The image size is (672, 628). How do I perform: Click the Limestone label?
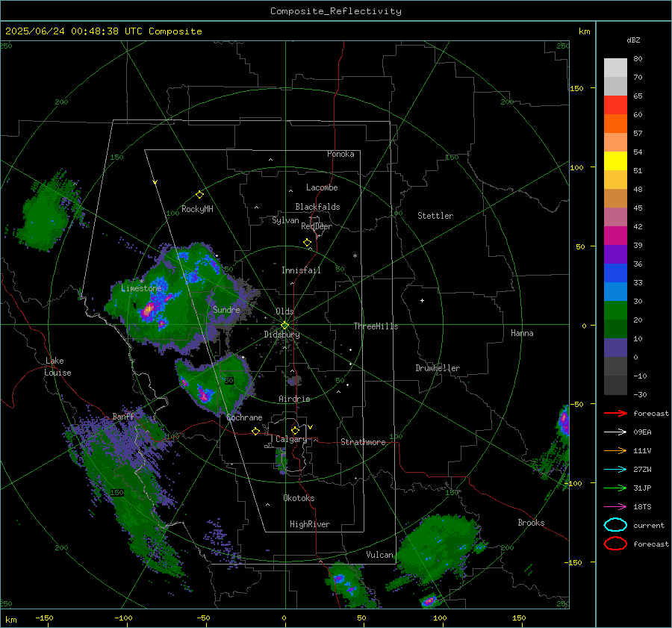(x=141, y=288)
